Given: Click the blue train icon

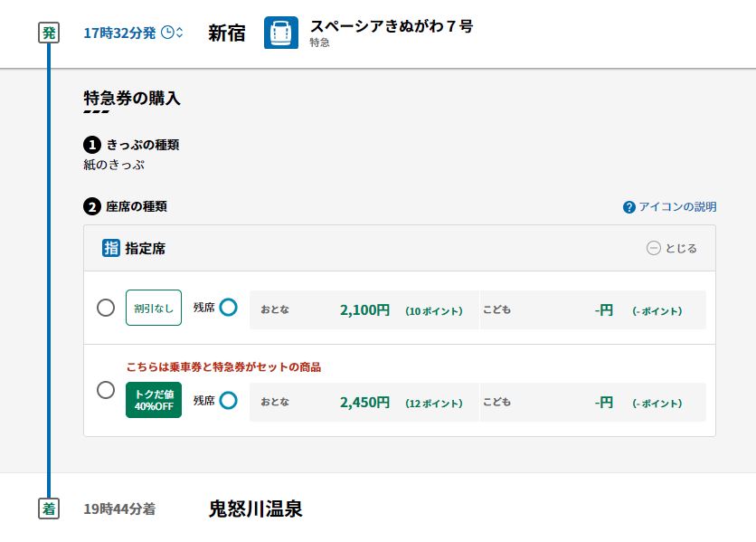Looking at the screenshot, I should click(x=281, y=33).
